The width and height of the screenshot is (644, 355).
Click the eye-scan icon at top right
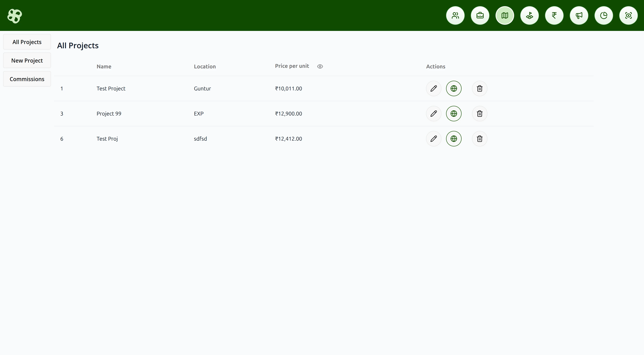pyautogui.click(x=629, y=15)
